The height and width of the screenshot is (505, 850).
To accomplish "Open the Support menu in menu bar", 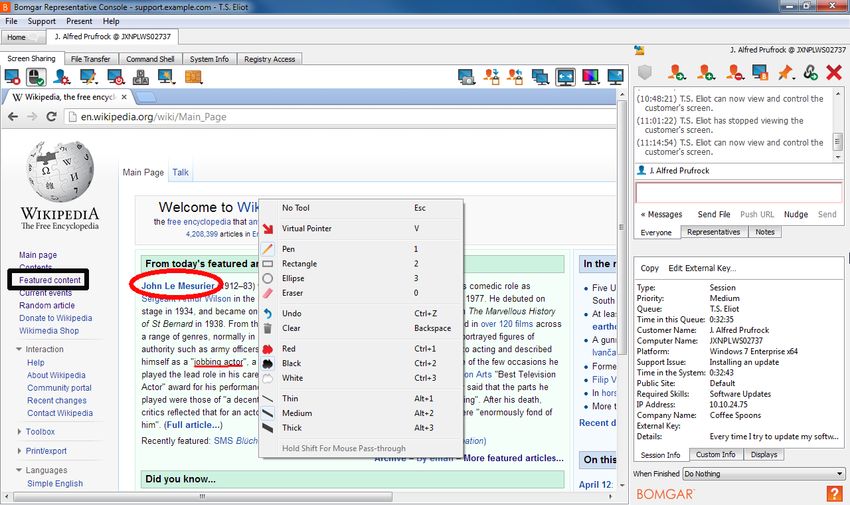I will [x=42, y=21].
